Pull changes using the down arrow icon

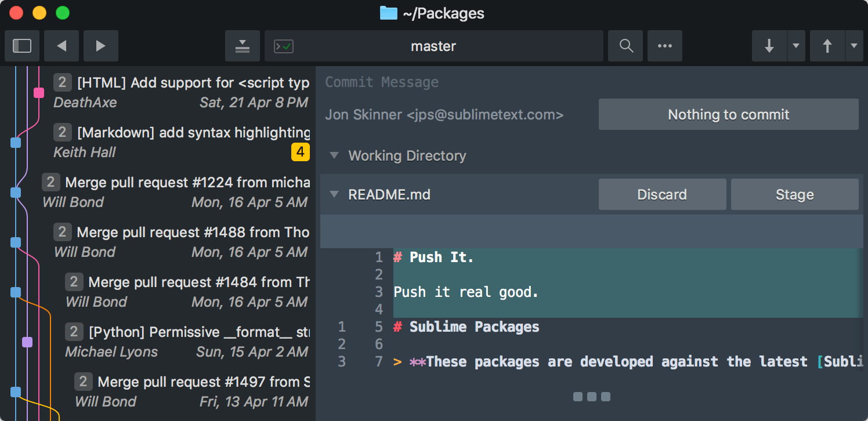pos(769,45)
